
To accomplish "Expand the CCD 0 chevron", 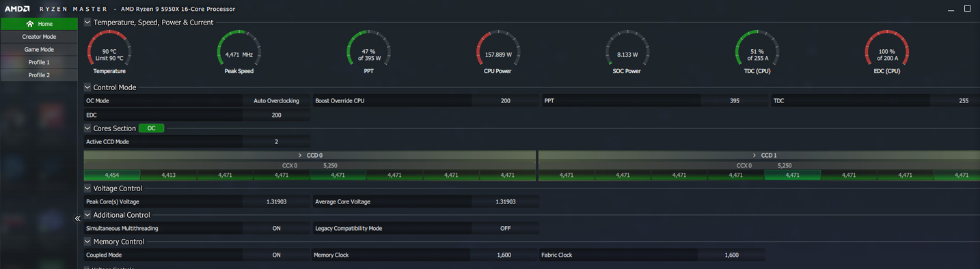I will click(300, 156).
